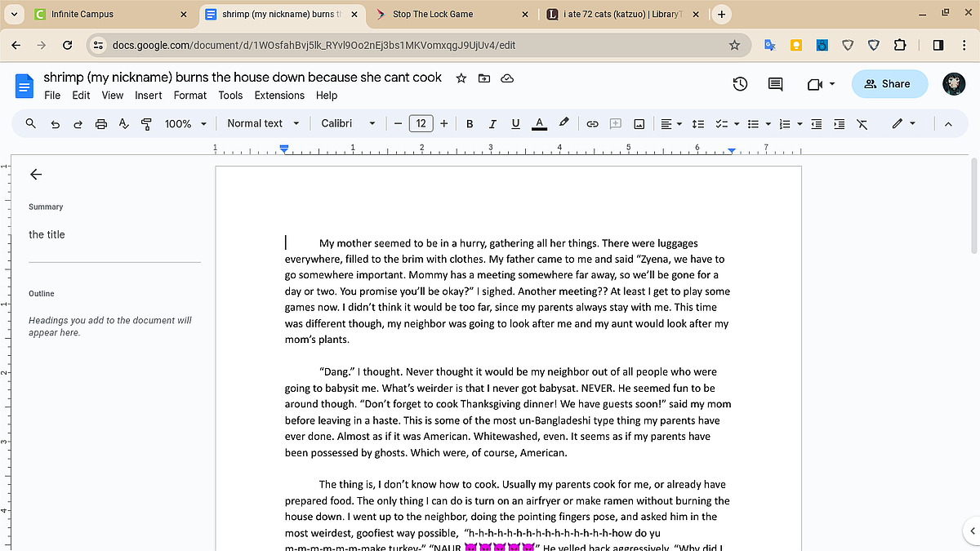
Task: Open the Tools menu
Action: point(230,96)
